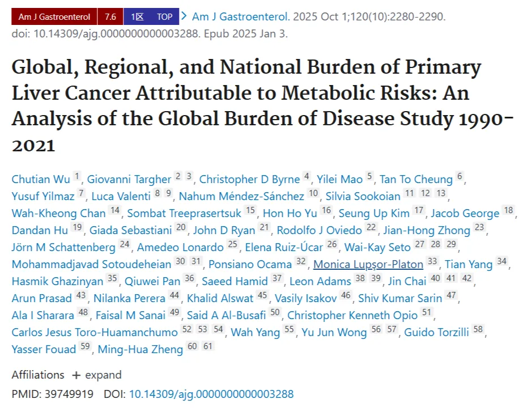Click affiliation number 61 after Ming-Hua Zheng

pos(208,346)
